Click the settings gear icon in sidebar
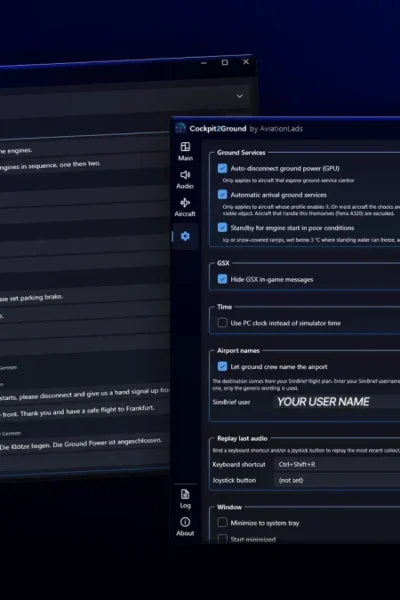This screenshot has height=600, width=400. point(185,236)
